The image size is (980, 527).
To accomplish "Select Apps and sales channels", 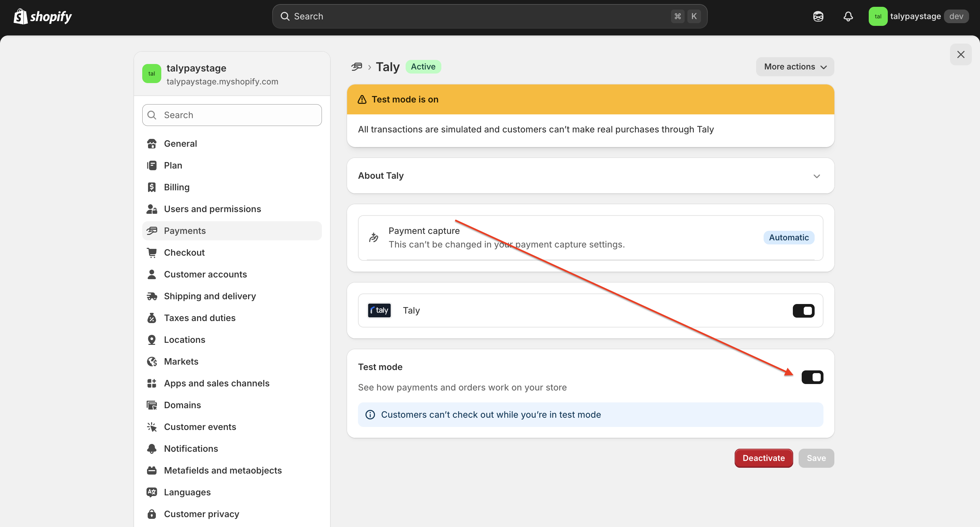I will pyautogui.click(x=216, y=383).
